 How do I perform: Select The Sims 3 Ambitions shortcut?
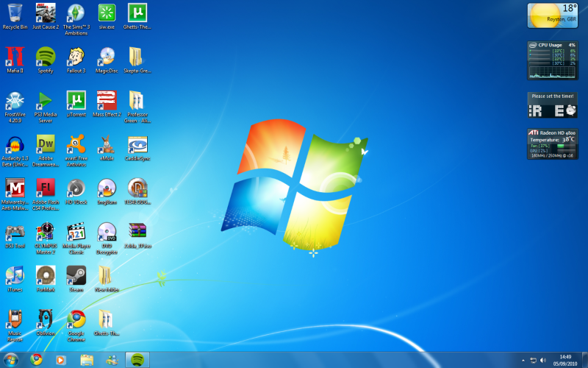coord(76,20)
